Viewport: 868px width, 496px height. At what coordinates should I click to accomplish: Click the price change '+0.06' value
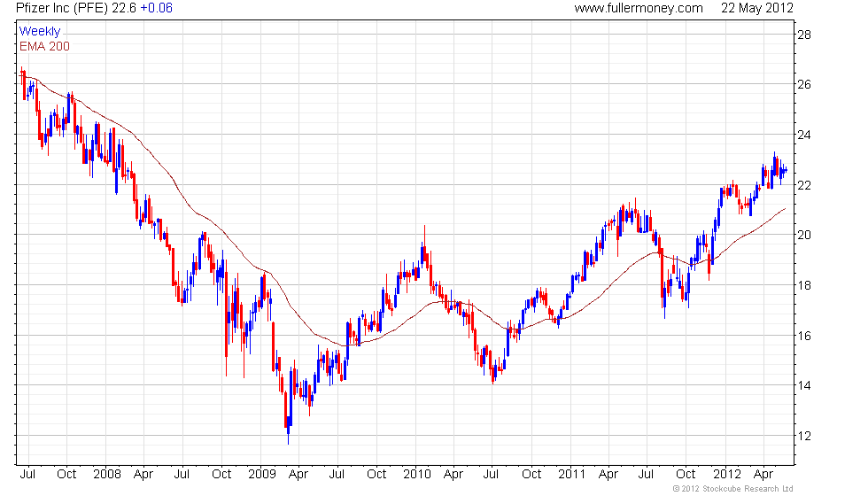point(156,8)
